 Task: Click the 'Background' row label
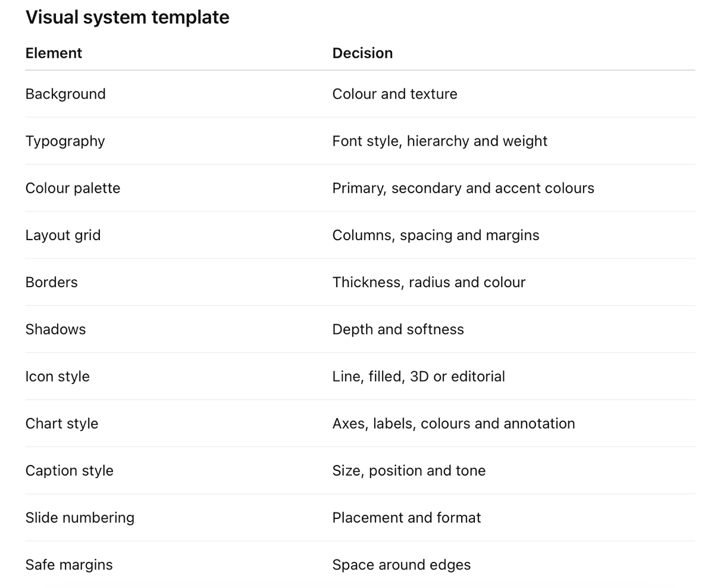[x=65, y=94]
